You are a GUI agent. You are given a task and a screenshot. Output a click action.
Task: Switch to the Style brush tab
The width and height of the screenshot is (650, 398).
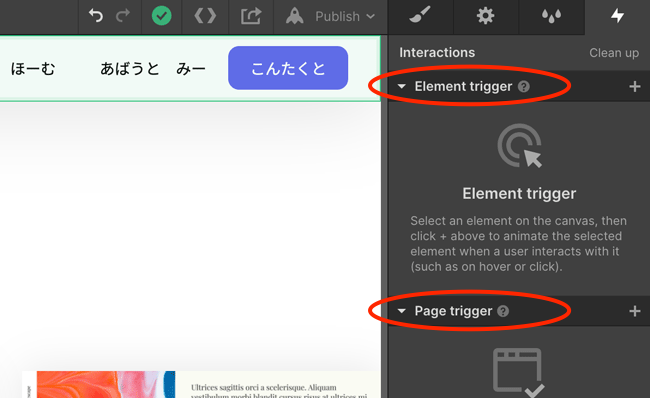tap(420, 16)
